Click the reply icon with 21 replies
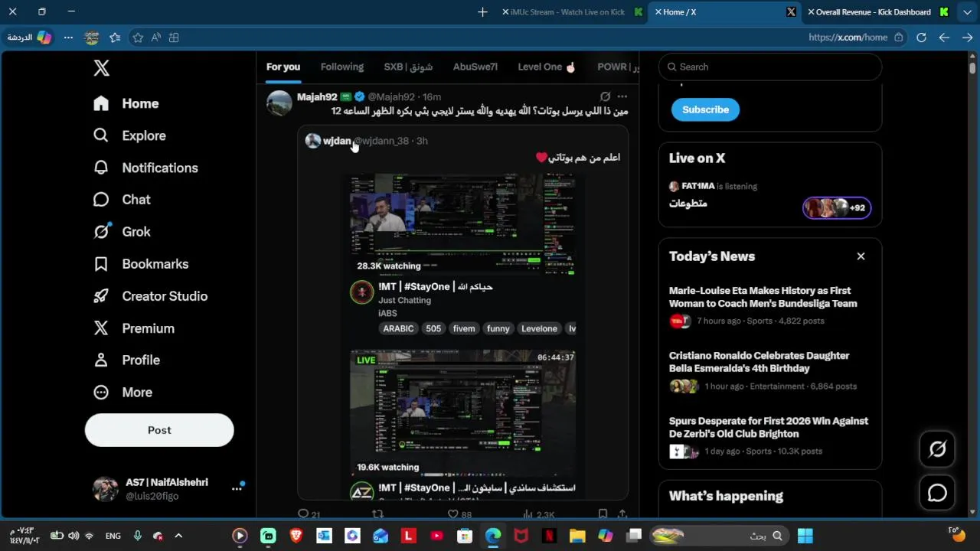 click(x=309, y=514)
